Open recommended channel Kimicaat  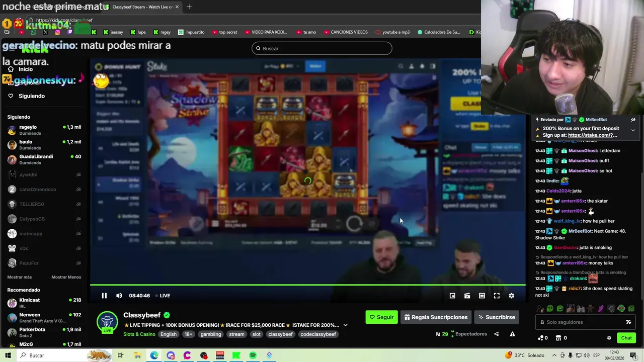pos(44,303)
